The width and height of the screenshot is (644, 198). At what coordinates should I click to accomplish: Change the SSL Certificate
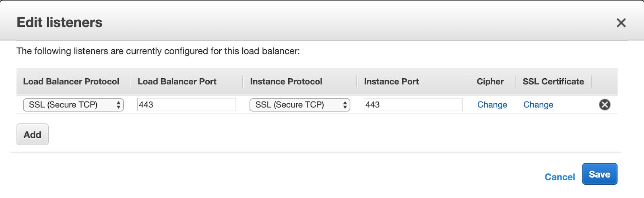[x=538, y=105]
